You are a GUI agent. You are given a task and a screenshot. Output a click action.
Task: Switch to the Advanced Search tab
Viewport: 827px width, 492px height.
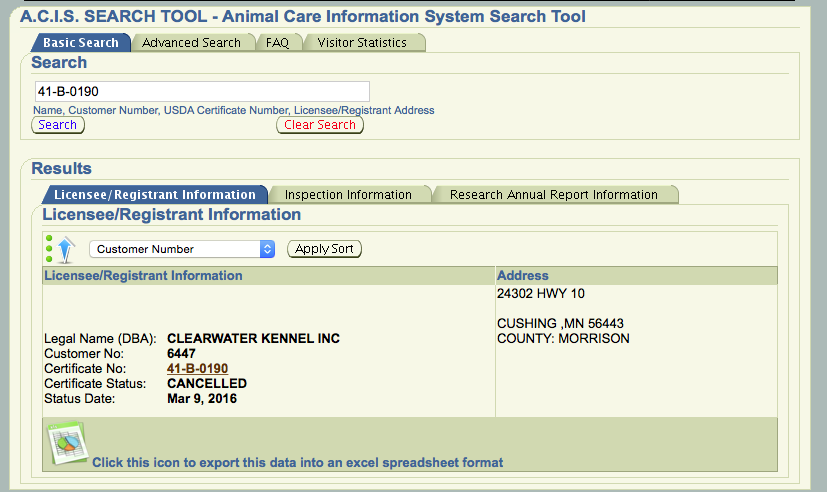pos(191,43)
